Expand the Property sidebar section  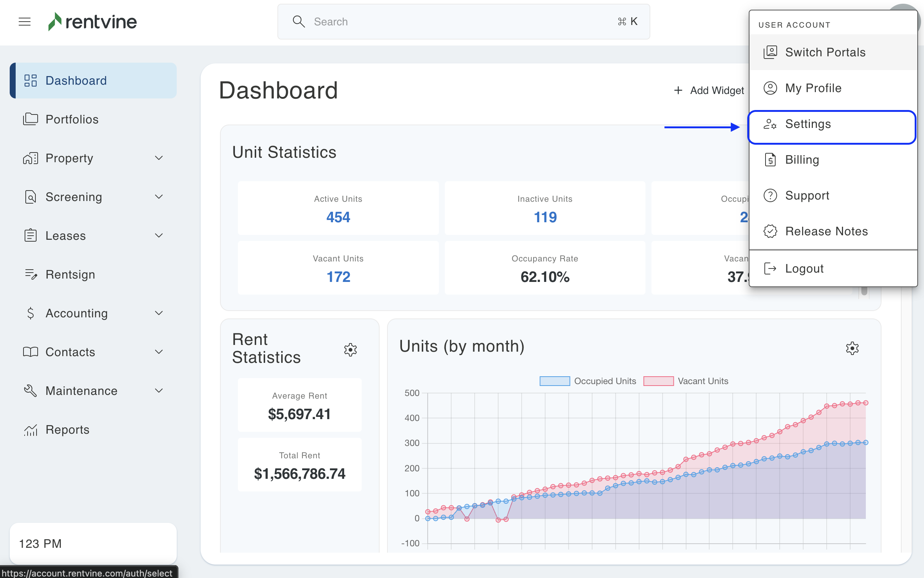tap(159, 158)
